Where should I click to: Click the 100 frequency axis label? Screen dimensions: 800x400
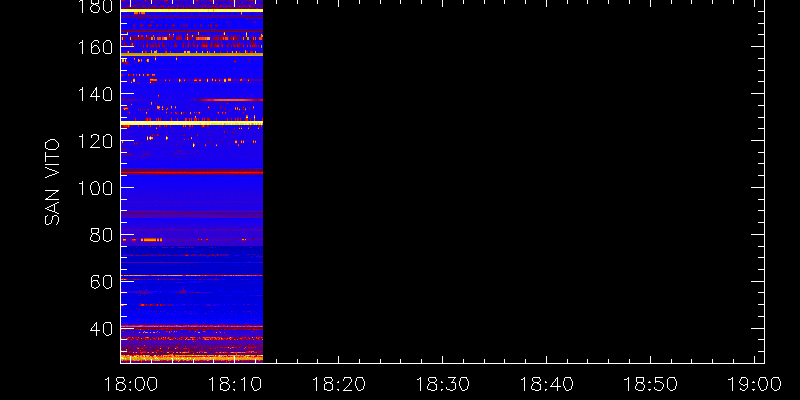(x=96, y=188)
